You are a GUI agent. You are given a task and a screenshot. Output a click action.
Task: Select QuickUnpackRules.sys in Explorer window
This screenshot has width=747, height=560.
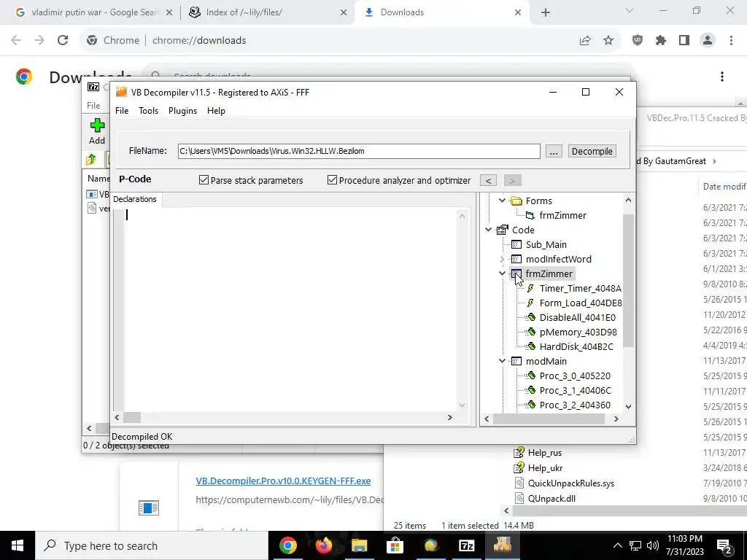click(x=570, y=483)
